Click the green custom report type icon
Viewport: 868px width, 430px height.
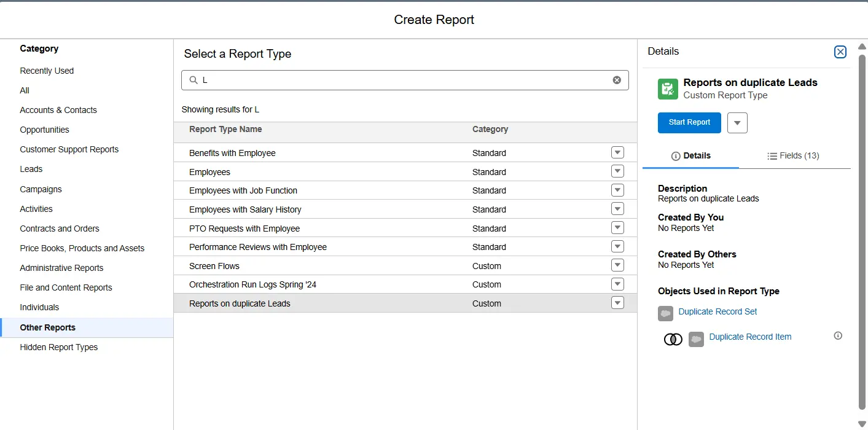pyautogui.click(x=667, y=88)
